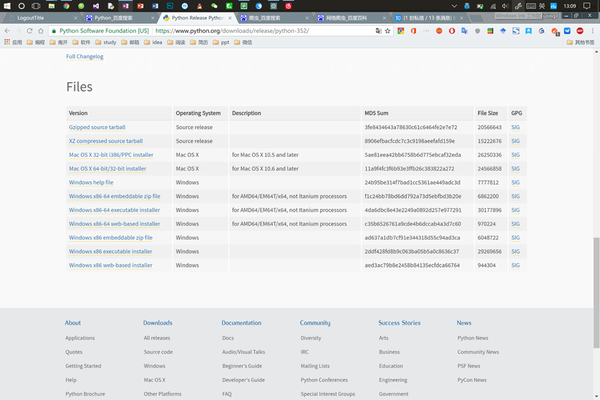Download the Gzipped source tarball
Viewport: 600px width, 400px height.
(x=97, y=127)
